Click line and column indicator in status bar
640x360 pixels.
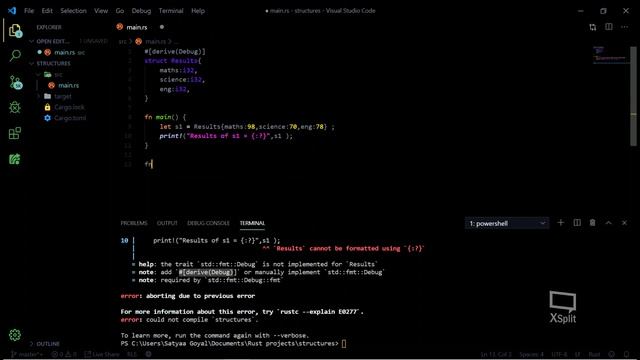coord(496,354)
